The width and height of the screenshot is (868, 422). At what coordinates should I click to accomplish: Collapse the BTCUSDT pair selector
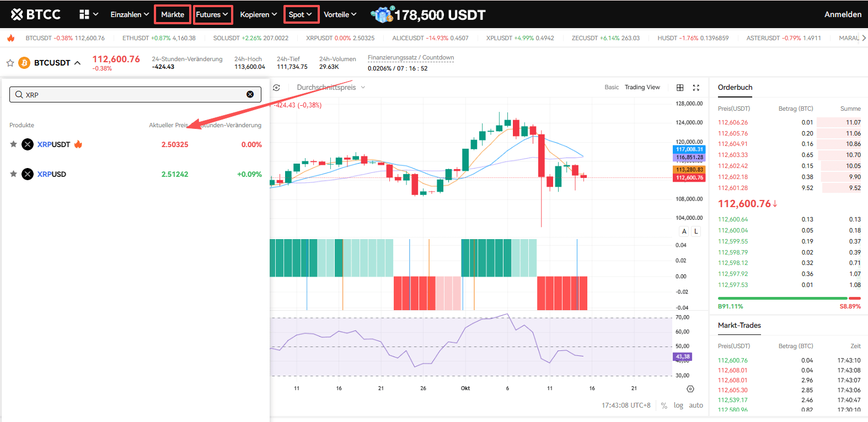[78, 63]
